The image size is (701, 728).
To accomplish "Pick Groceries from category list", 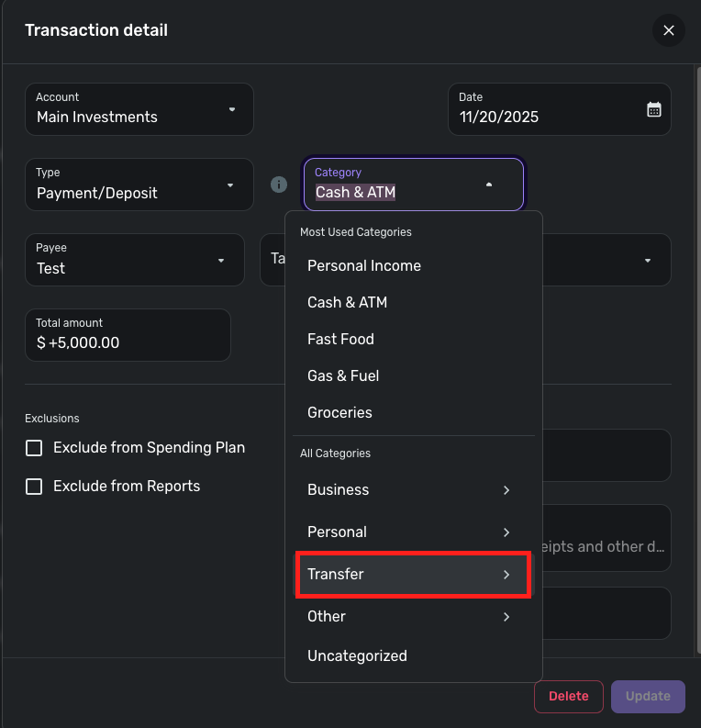I will 339,413.
